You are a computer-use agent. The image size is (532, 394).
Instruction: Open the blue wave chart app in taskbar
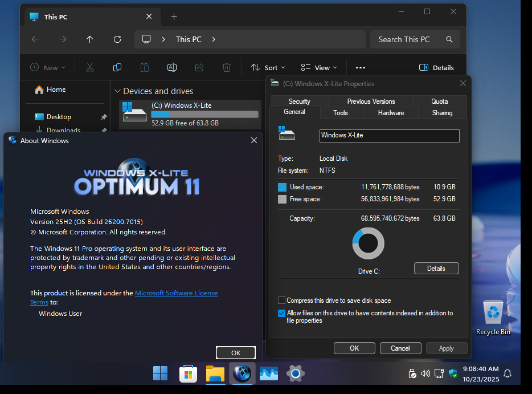(269, 373)
